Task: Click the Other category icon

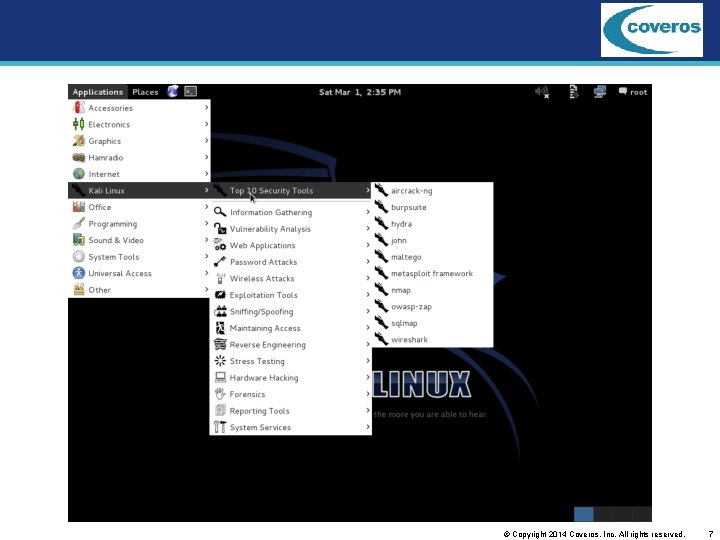Action: 79,289
